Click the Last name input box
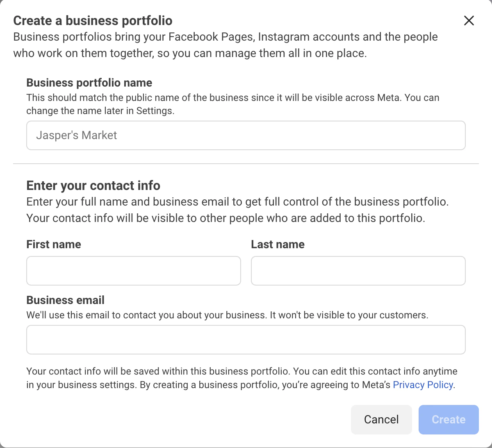This screenshot has width=492, height=448. pos(358,271)
